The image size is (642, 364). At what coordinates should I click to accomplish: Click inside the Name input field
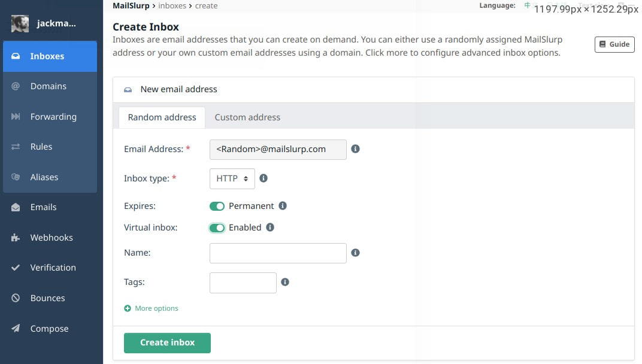277,253
